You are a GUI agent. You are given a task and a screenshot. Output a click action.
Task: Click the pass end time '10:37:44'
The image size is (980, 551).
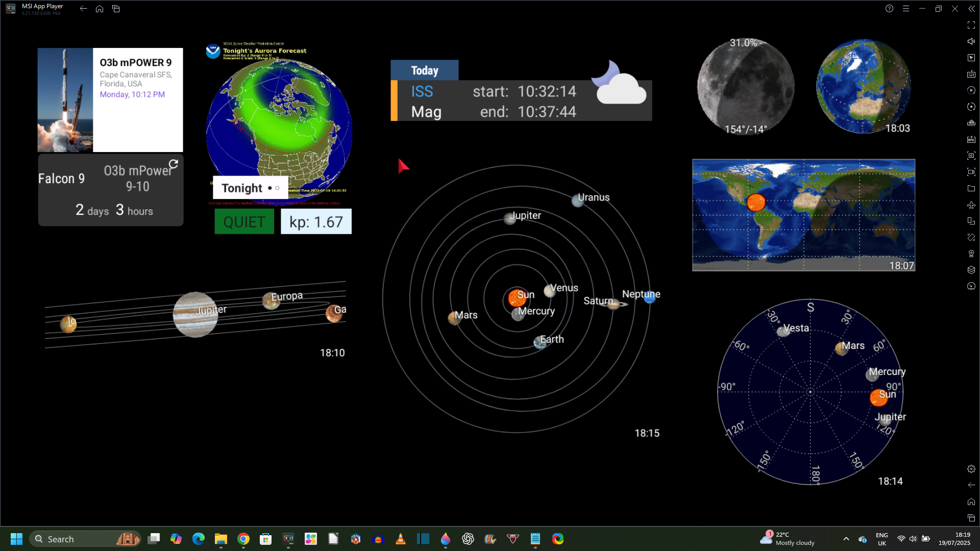(x=547, y=112)
